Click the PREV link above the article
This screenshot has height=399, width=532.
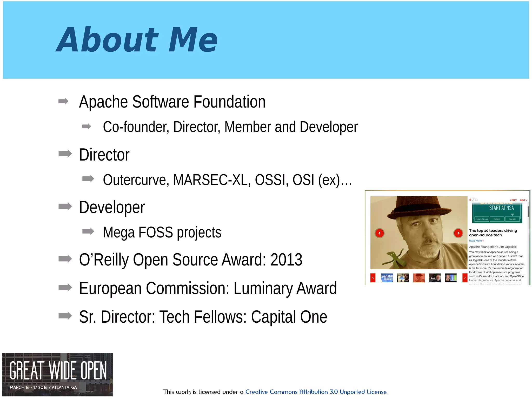(x=513, y=200)
